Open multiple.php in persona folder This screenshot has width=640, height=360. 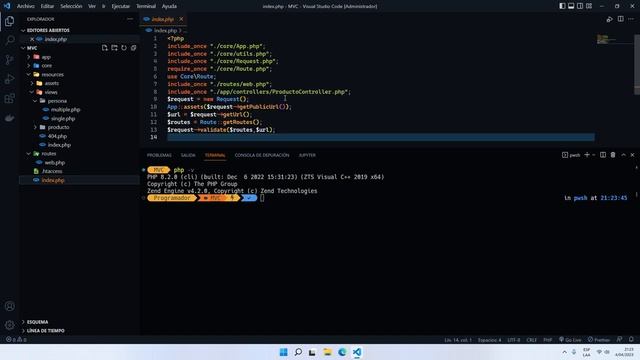coord(65,110)
